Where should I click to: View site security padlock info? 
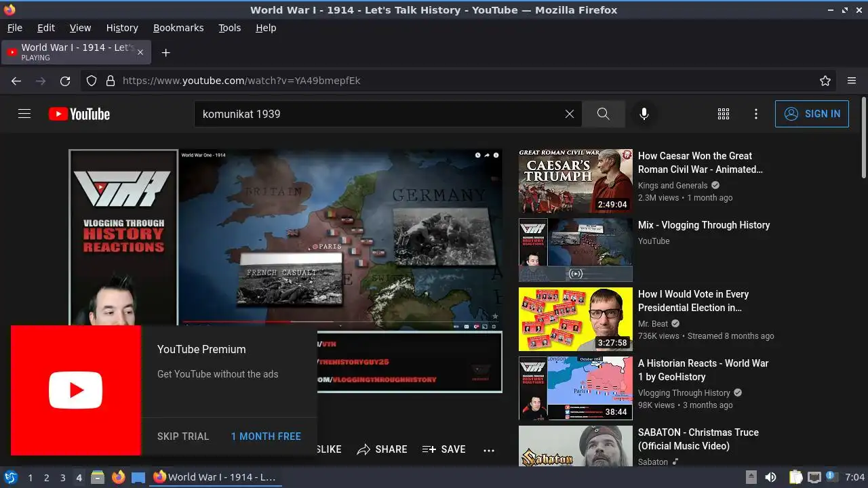click(111, 81)
